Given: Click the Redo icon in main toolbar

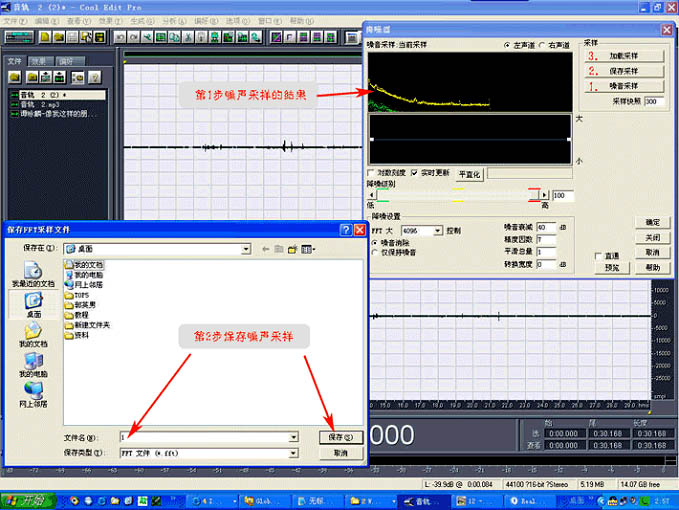Looking at the screenshot, I should coord(134,38).
